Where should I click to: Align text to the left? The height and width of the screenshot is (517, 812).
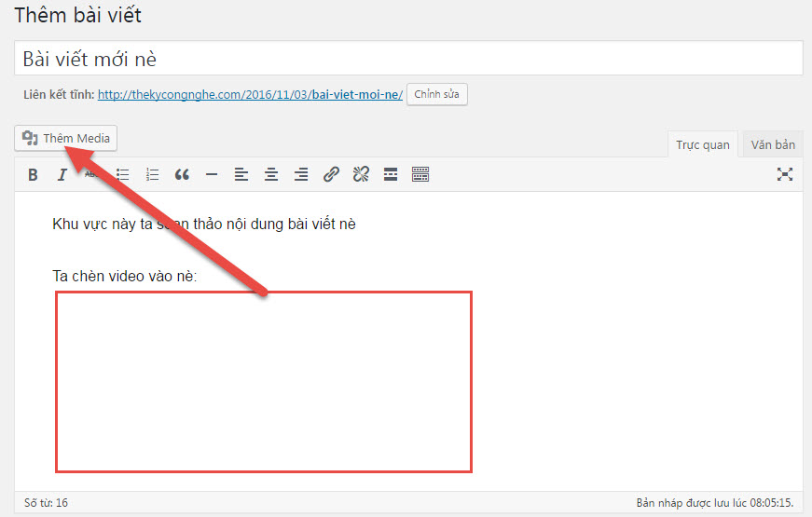241,174
